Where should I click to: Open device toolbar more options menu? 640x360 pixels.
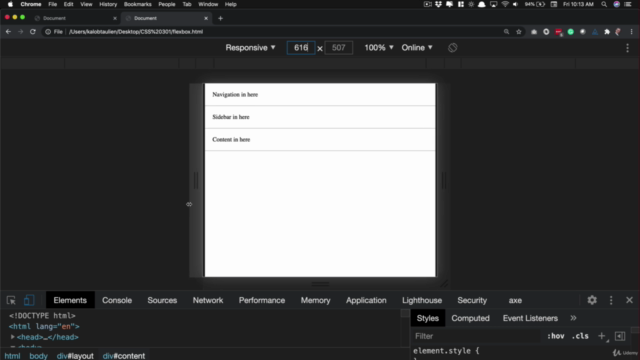[x=627, y=48]
